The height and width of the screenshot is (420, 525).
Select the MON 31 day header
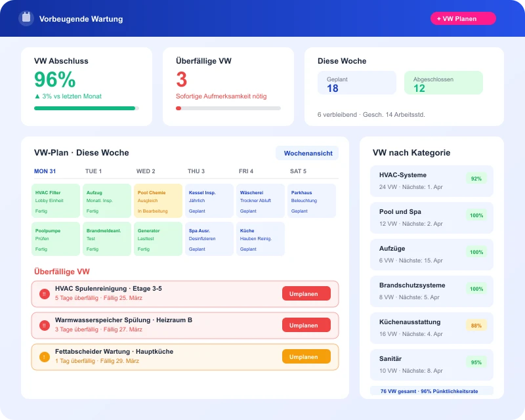45,171
